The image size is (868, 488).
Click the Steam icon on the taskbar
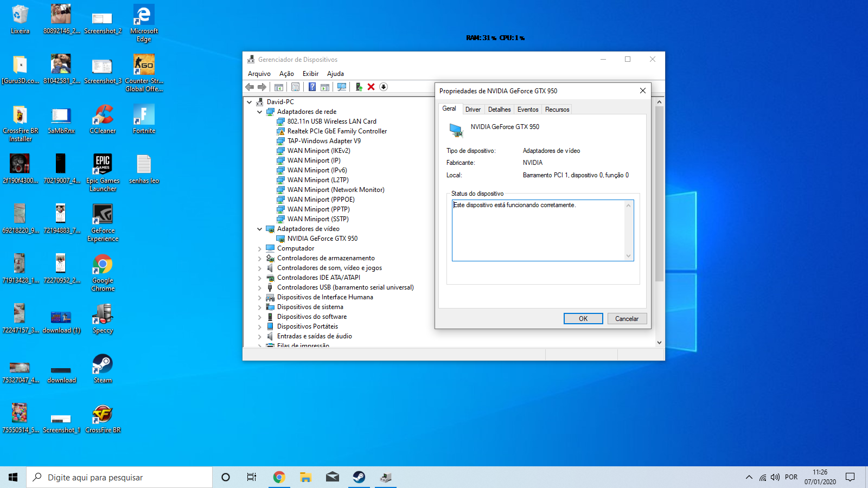point(359,477)
